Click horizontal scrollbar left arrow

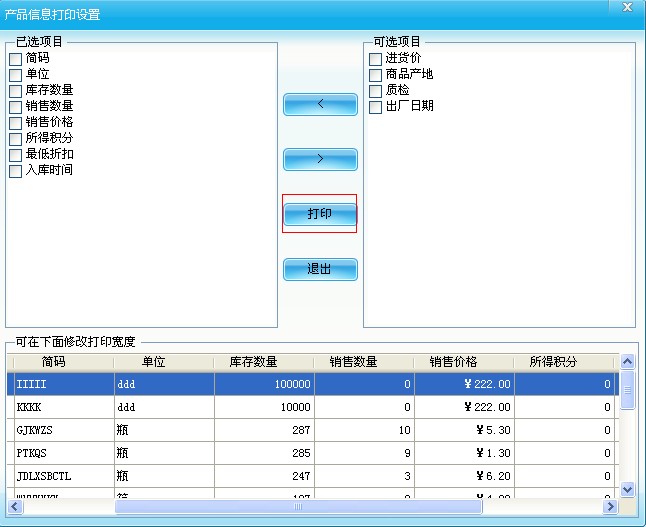(x=15, y=506)
